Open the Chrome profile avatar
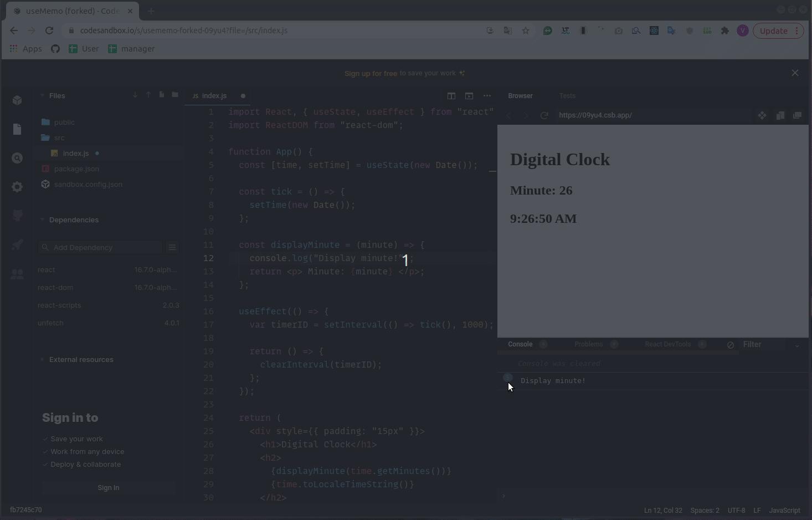 [743, 30]
